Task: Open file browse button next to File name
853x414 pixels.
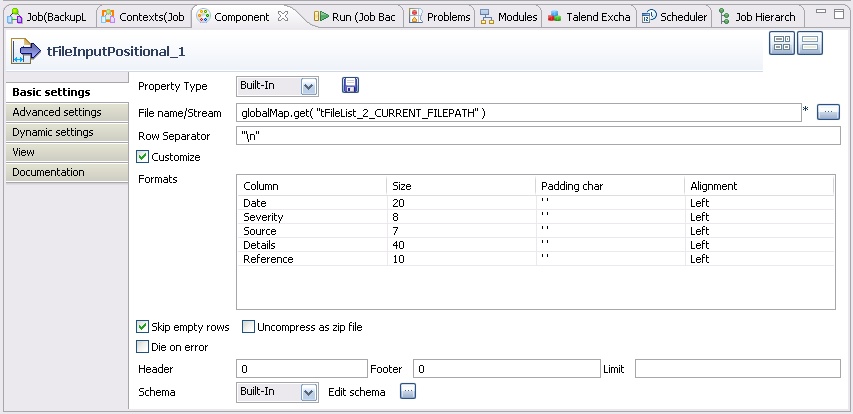Action: pyautogui.click(x=828, y=112)
